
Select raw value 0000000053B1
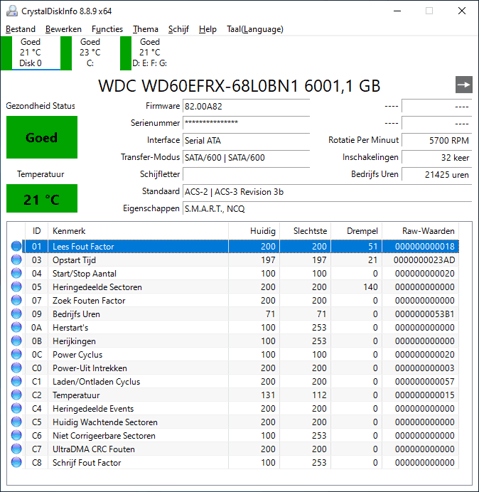424,314
